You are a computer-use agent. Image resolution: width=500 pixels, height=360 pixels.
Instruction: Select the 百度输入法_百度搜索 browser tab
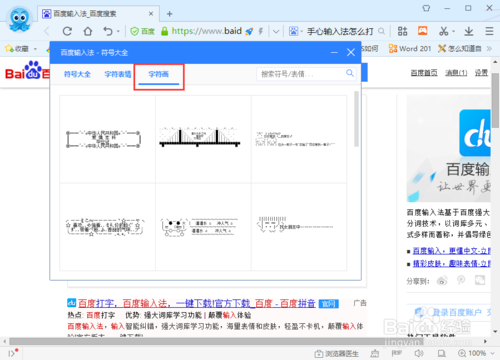coord(98,14)
